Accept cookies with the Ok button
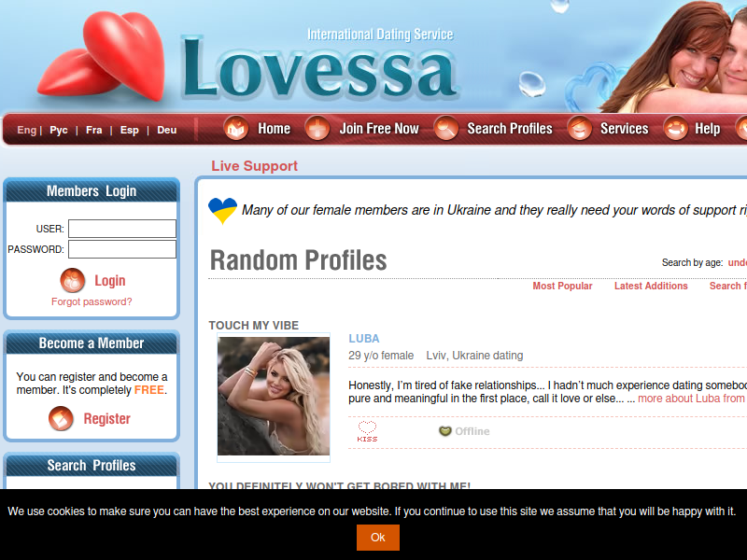Viewport: 747px width, 560px height. 378,538
